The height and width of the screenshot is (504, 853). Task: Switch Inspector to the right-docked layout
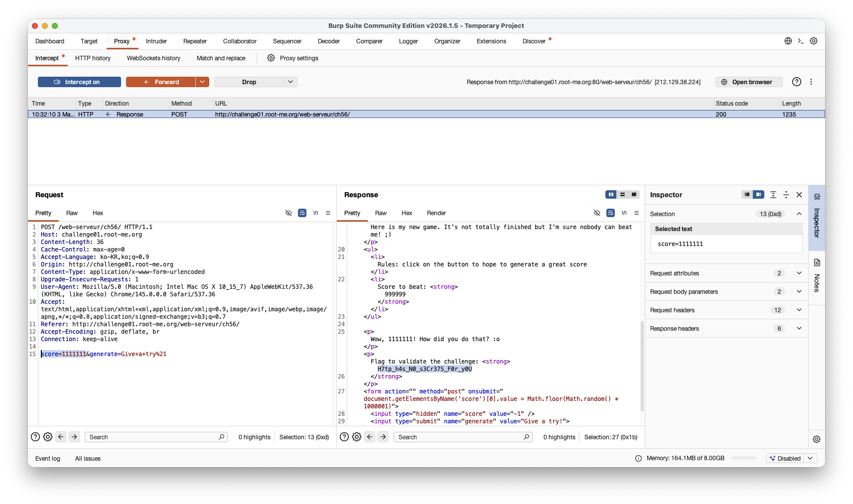point(758,194)
